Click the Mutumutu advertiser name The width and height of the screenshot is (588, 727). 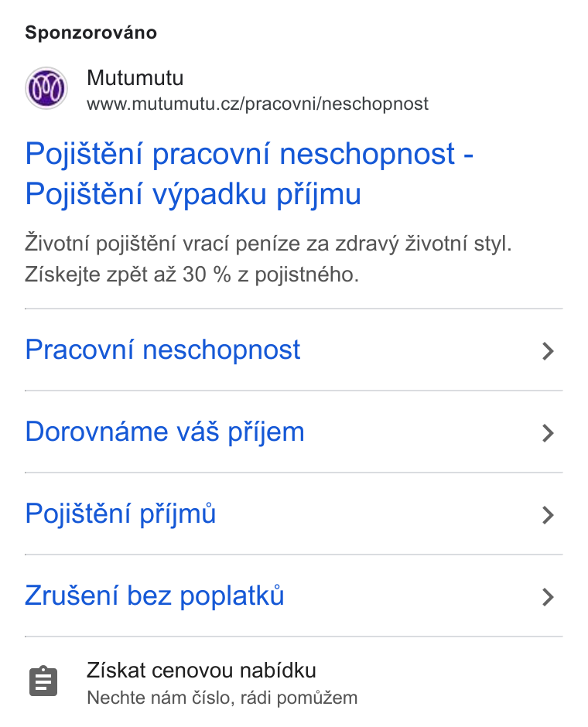point(135,78)
